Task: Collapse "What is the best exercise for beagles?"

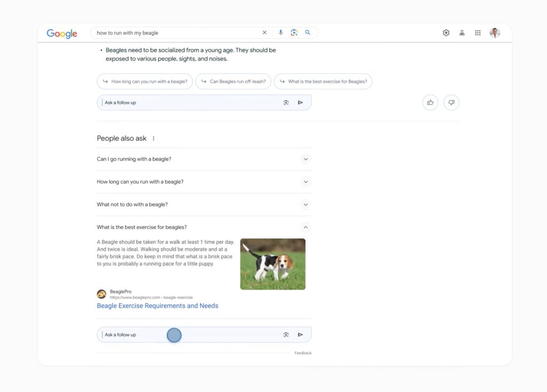Action: point(306,228)
